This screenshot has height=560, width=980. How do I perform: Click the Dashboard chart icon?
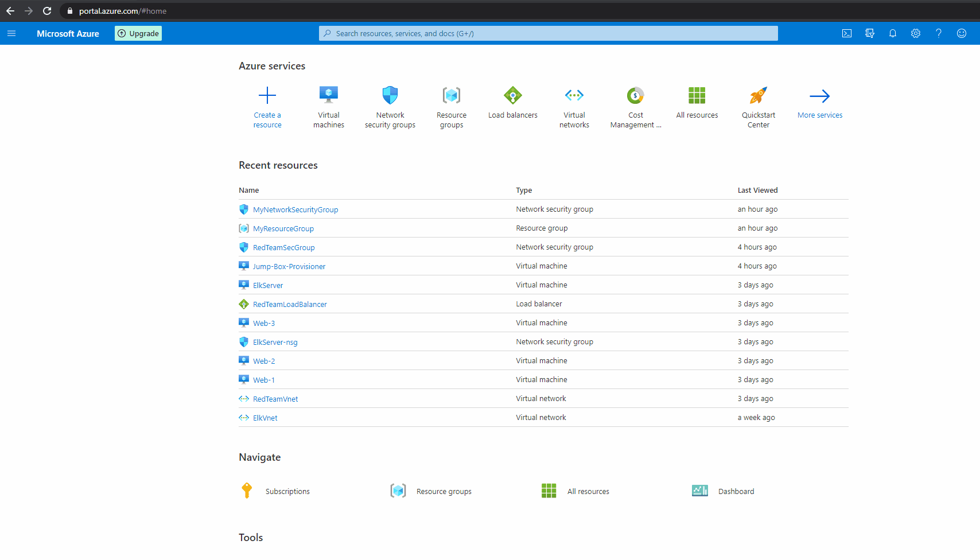(700, 491)
